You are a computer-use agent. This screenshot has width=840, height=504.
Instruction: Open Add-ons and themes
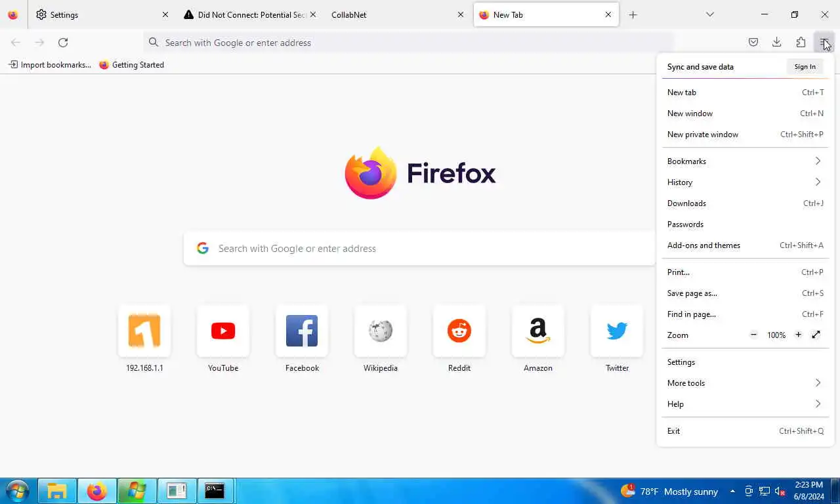[x=745, y=245]
